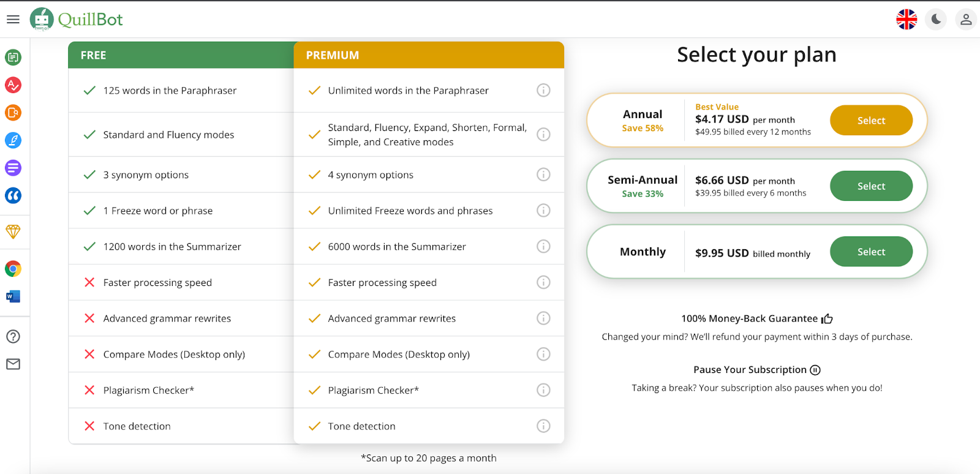Choose the Monthly plan Select button
The height and width of the screenshot is (474, 980).
(x=871, y=252)
